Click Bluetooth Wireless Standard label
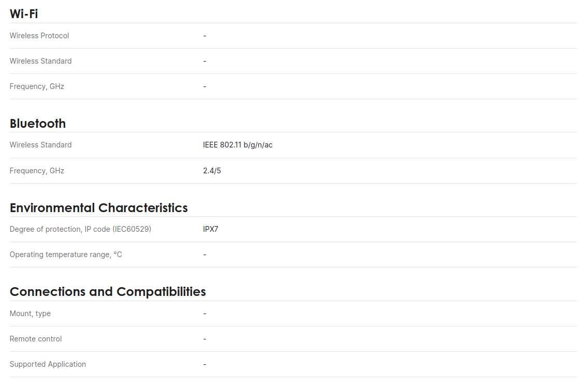Viewport: 588px width, 388px height. [40, 145]
